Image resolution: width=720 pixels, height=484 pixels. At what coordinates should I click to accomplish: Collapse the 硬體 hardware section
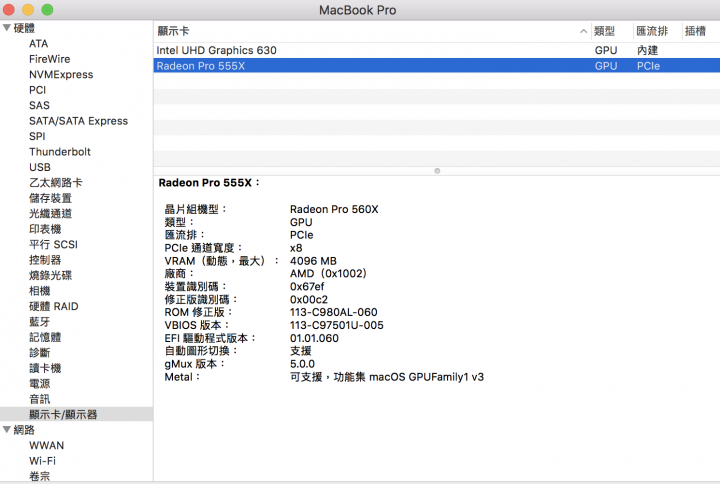pyautogui.click(x=7, y=28)
